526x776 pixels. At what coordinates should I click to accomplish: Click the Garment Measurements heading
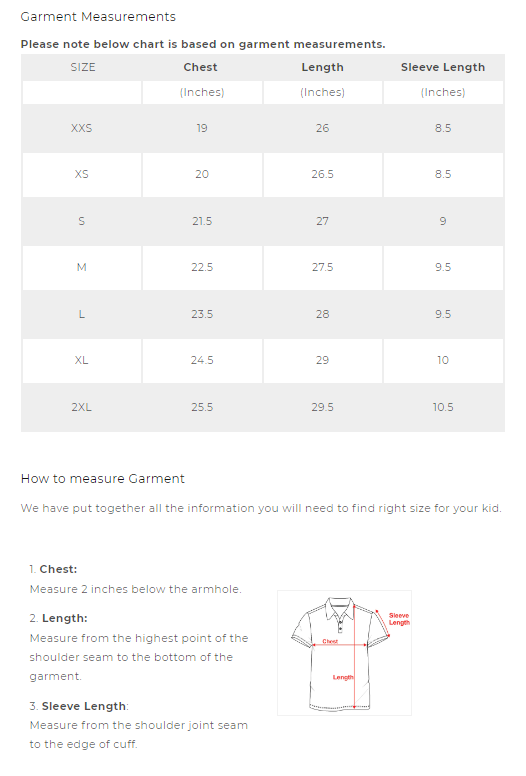(x=98, y=17)
